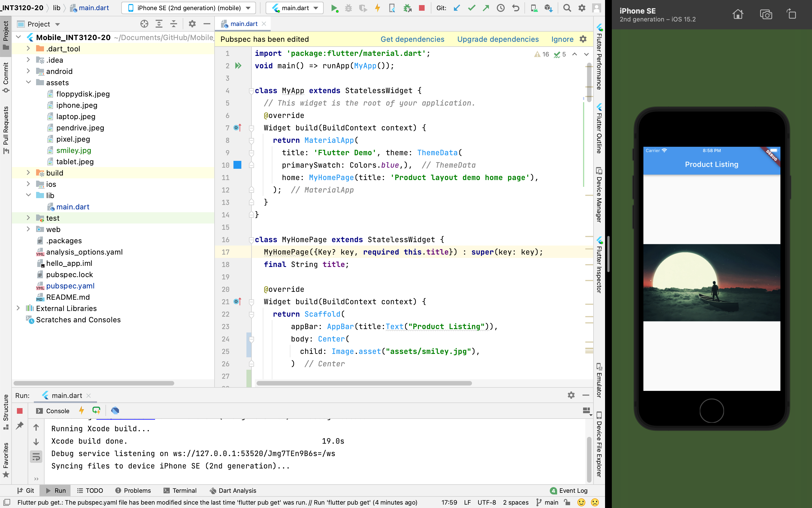Image resolution: width=812 pixels, height=508 pixels.
Task: Open pubspec.yaml in project tree
Action: [x=70, y=286]
